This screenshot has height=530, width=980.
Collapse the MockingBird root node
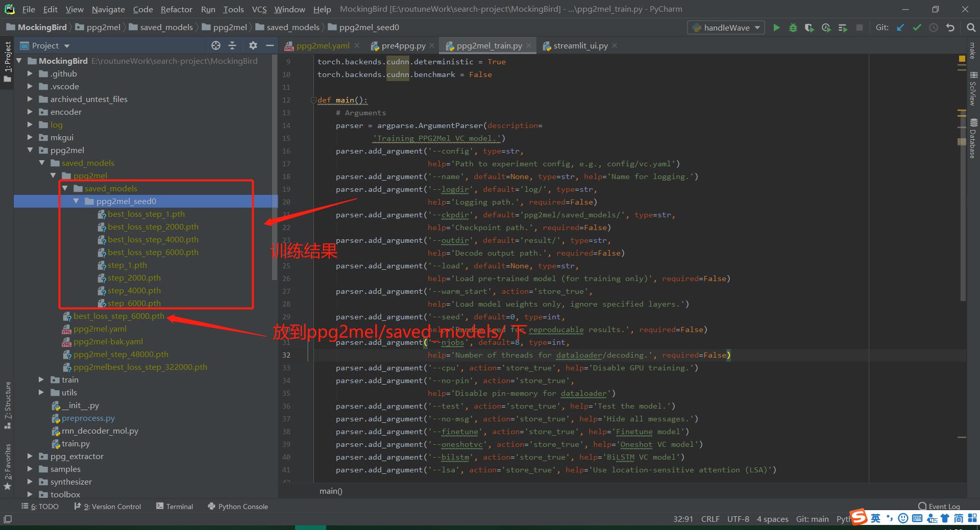(19, 61)
